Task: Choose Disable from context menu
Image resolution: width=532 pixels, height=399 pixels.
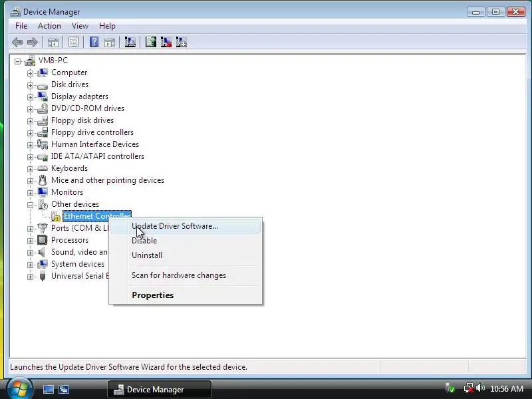Action: [186, 241]
